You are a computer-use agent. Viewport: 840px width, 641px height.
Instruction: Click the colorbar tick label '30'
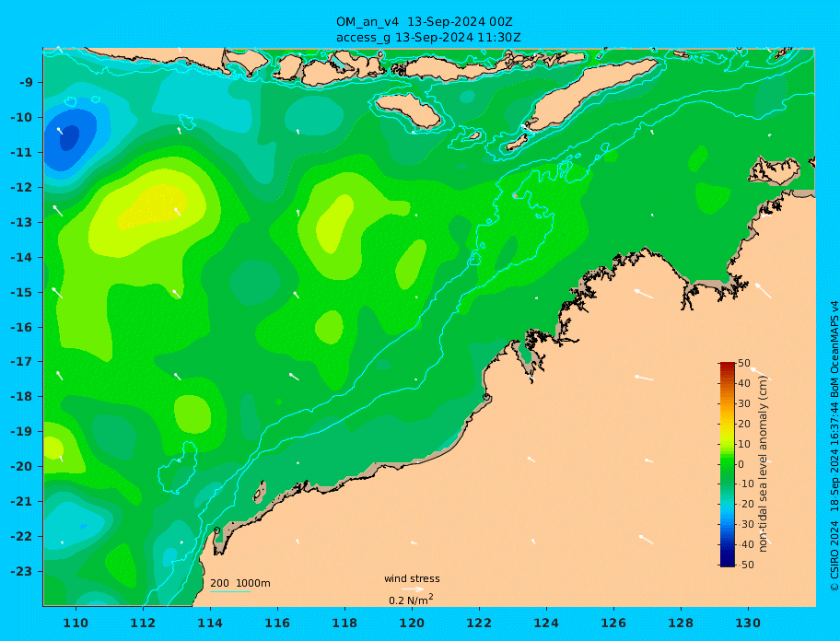[x=744, y=403]
